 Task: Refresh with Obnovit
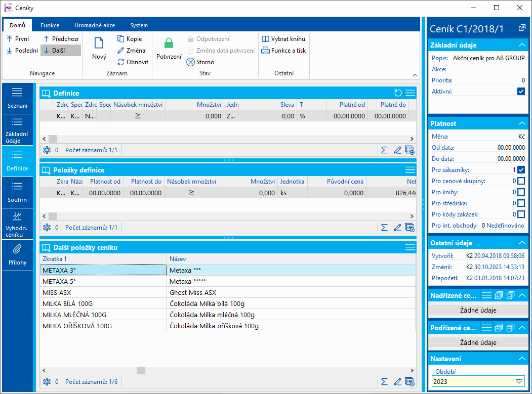133,62
